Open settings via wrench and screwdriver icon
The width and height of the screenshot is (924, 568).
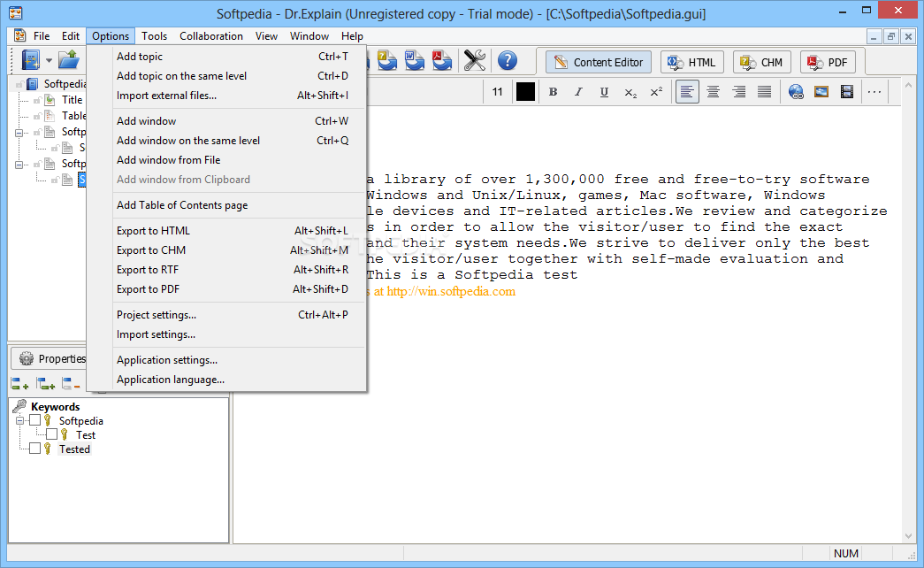pyautogui.click(x=474, y=60)
